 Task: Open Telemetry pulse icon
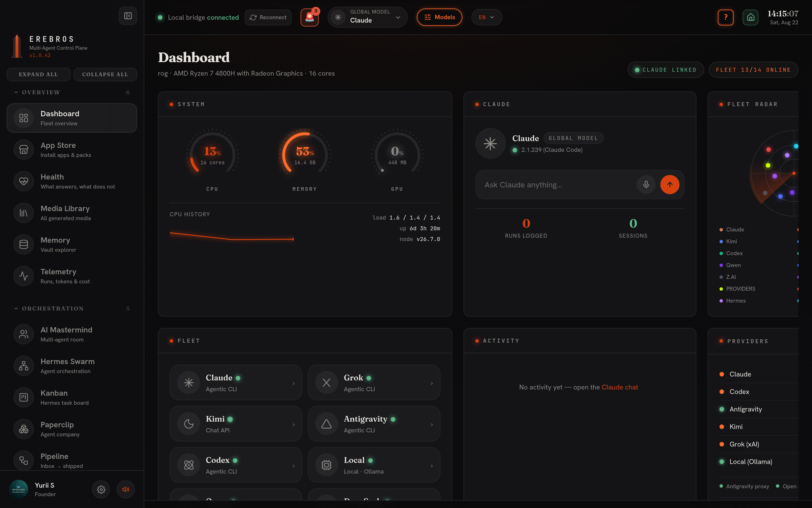[x=23, y=276]
